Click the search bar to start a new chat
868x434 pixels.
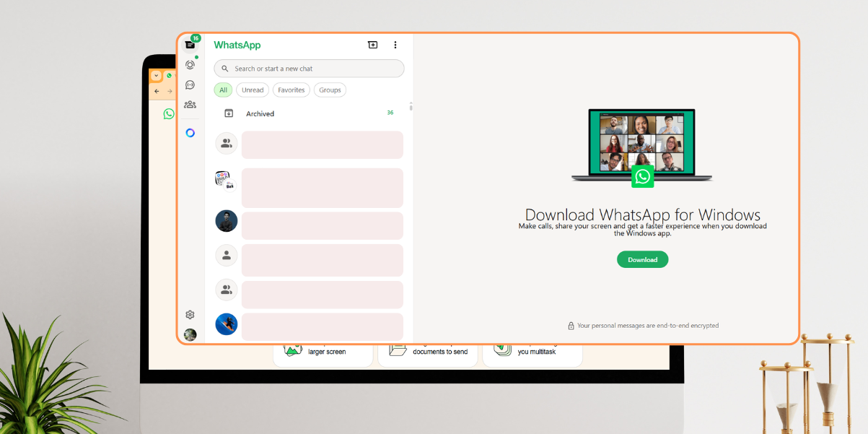tap(308, 69)
